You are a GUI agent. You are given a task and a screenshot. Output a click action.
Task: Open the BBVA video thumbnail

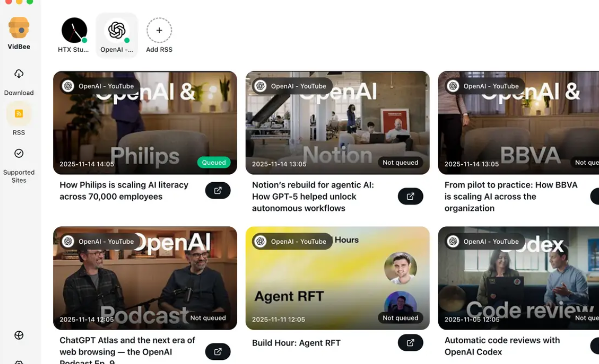[x=519, y=122]
